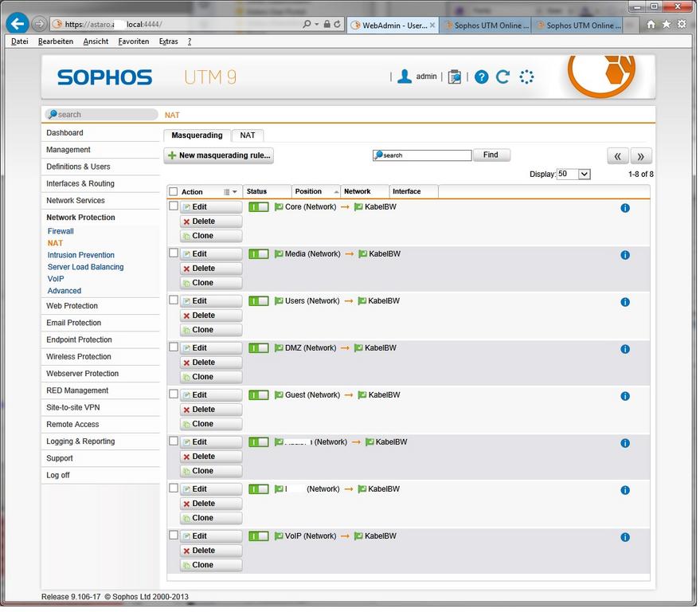
Task: Delete the Media (Network) rule
Action: [x=211, y=269]
